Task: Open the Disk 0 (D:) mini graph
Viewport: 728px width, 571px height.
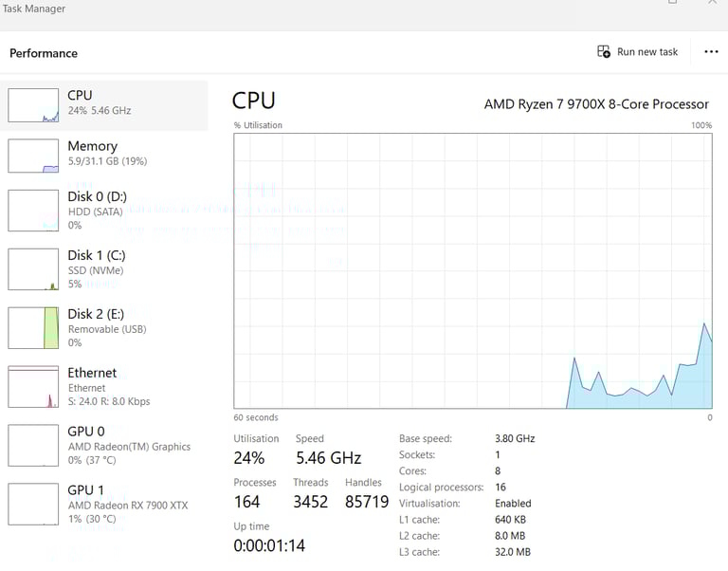Action: point(33,211)
